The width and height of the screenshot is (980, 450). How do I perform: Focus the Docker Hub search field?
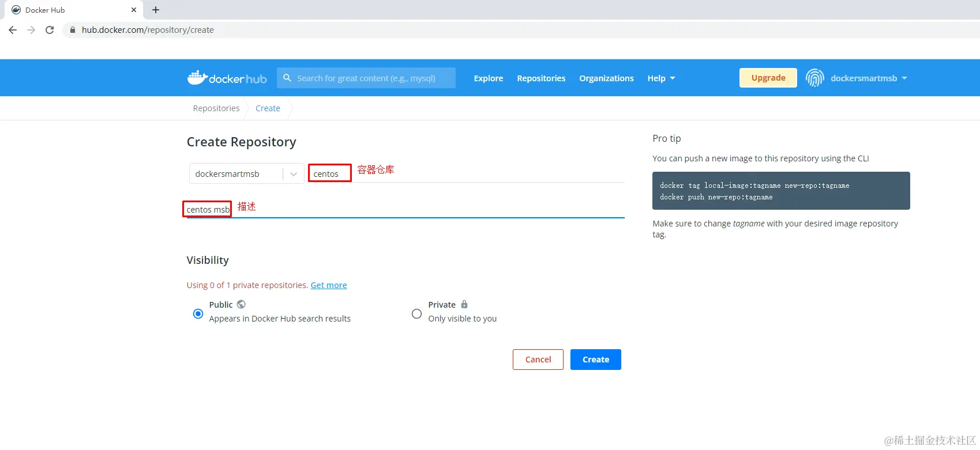(366, 78)
